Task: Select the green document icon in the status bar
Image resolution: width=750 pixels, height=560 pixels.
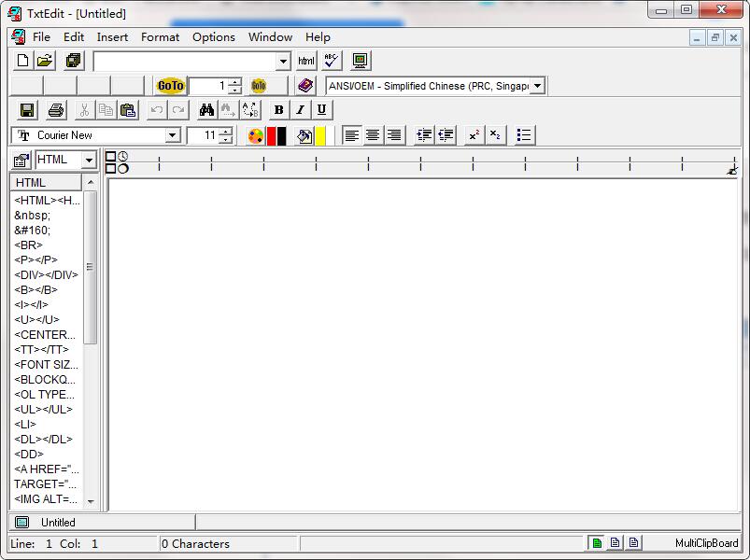Action: pyautogui.click(x=597, y=543)
